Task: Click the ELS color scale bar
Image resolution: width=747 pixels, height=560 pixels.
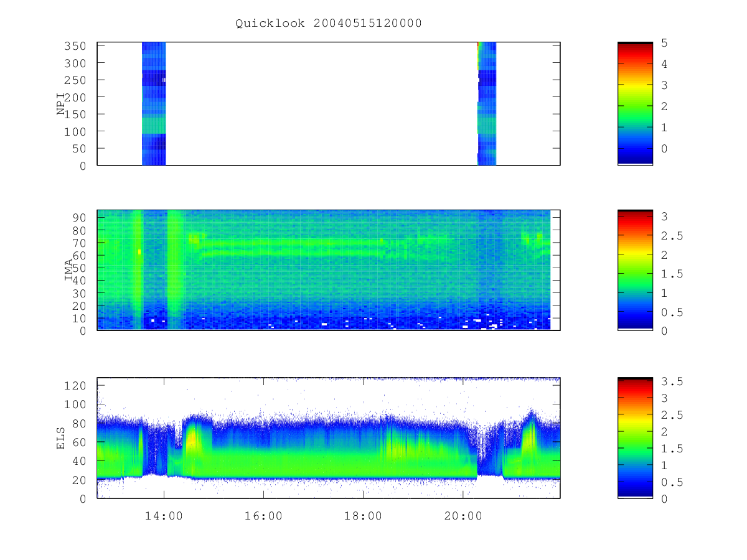Action: 635,437
